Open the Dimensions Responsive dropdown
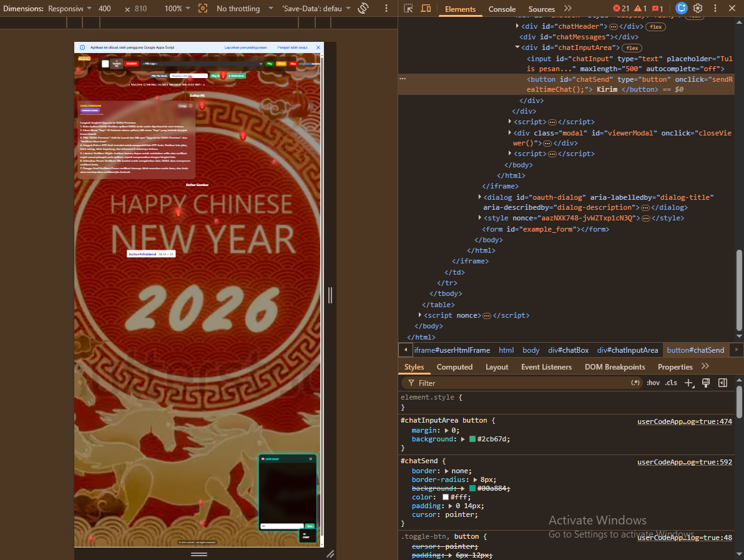744x560 pixels. pyautogui.click(x=69, y=9)
